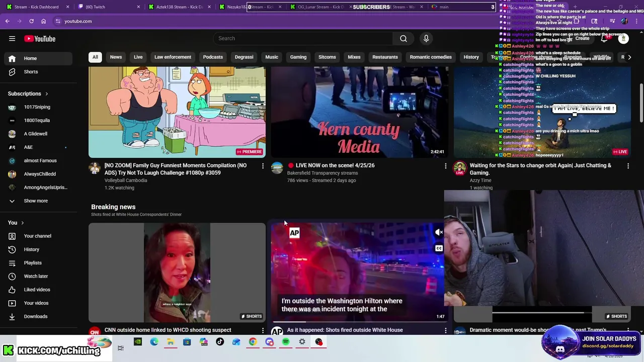Select the All filter chip
Viewport: 644px width, 362px height.
[x=95, y=57]
